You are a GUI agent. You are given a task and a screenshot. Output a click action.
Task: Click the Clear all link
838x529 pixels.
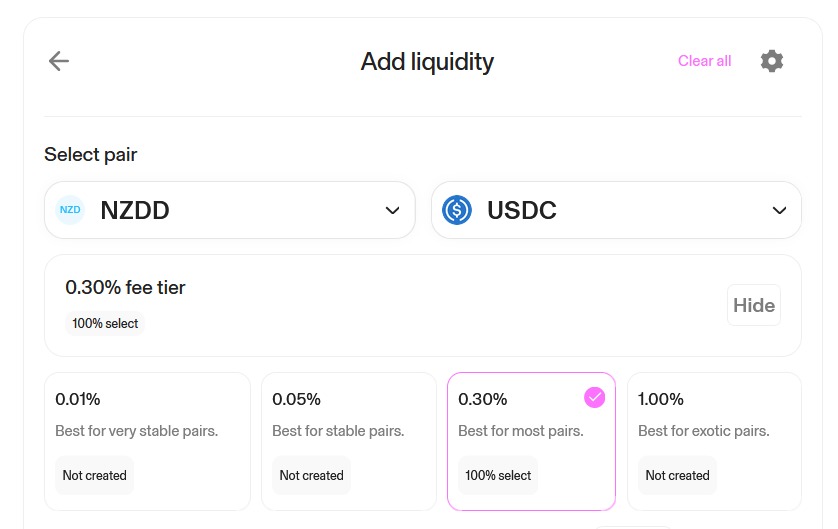pos(704,61)
